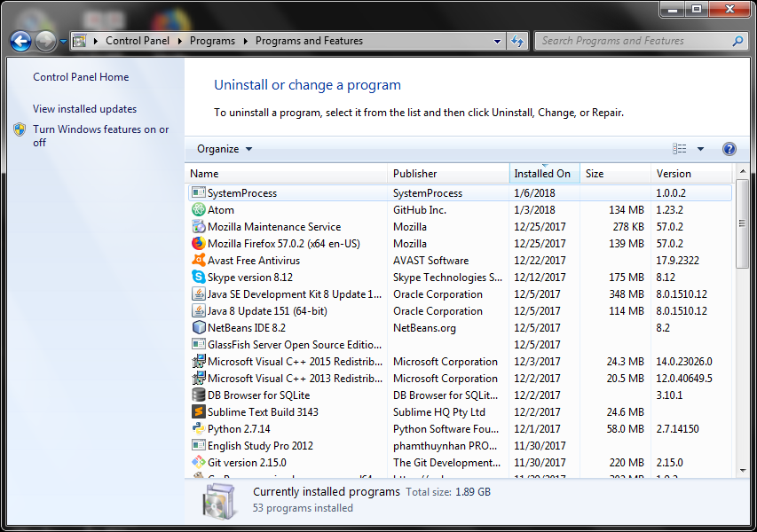The height and width of the screenshot is (532, 757).
Task: Click the Avast Free Antivirus icon
Action: pos(199,261)
